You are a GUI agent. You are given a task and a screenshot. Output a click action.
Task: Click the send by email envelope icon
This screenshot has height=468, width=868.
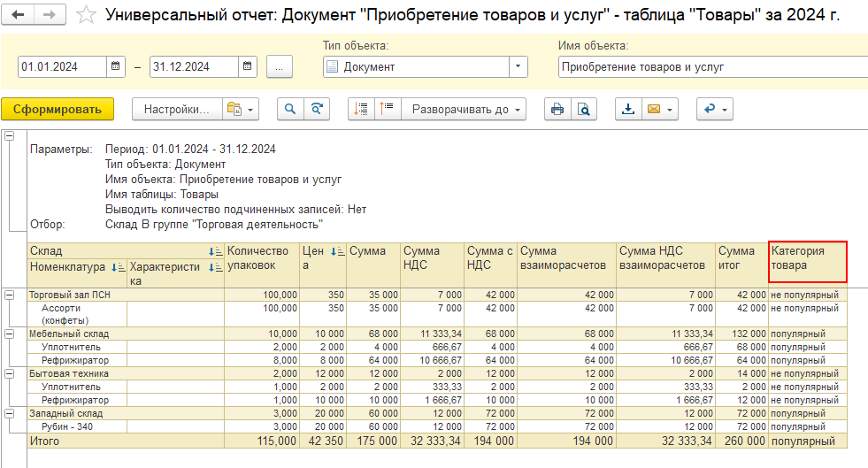(655, 109)
